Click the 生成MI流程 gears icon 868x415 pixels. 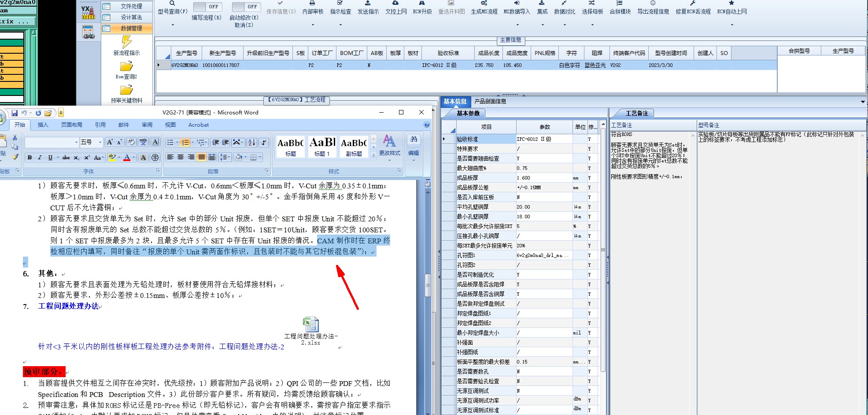click(484, 3)
